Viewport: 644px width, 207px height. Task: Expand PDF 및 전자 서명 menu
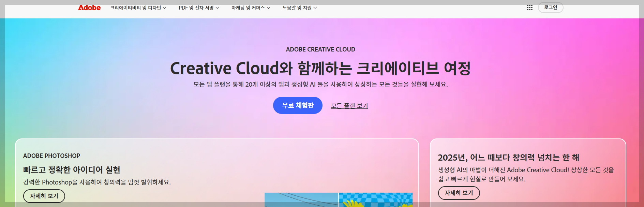(x=199, y=8)
